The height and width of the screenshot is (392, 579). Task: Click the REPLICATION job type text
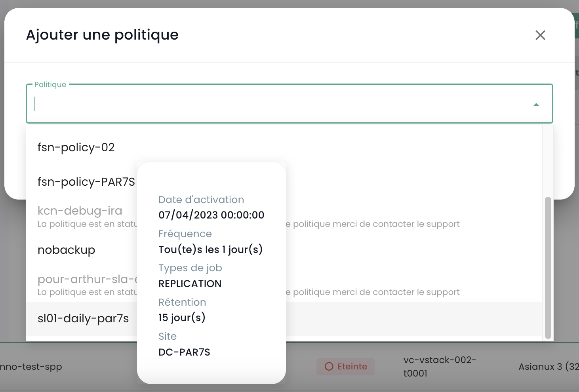point(190,284)
